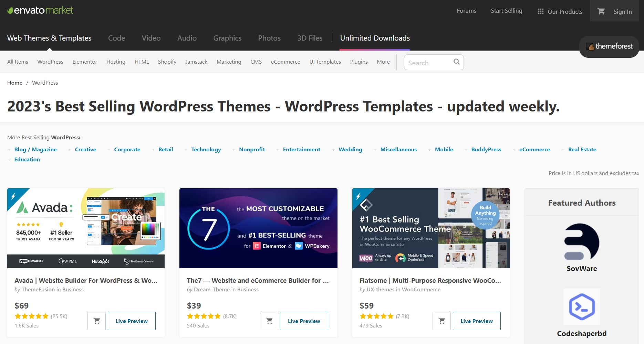
Task: Open BuddyPress best sellers link
Action: [x=486, y=150]
